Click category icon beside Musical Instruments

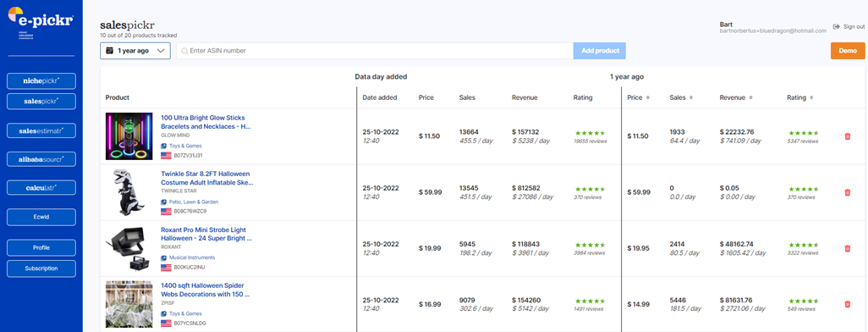[x=164, y=257]
